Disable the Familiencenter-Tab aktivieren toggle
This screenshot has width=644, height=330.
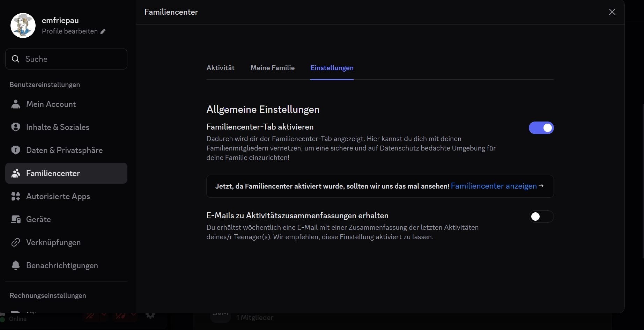click(x=541, y=128)
